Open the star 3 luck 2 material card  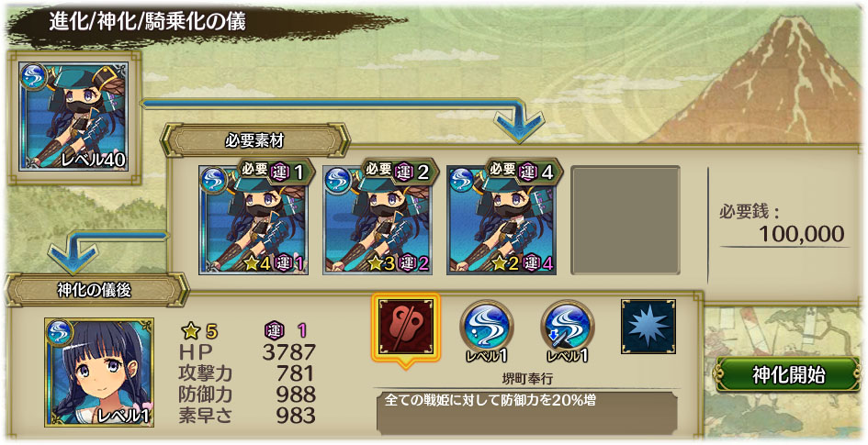[x=378, y=219]
